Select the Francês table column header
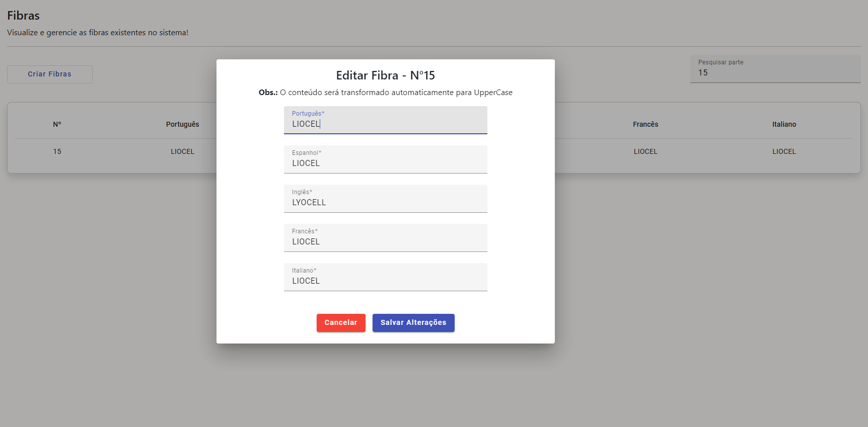This screenshot has height=427, width=868. (x=645, y=124)
